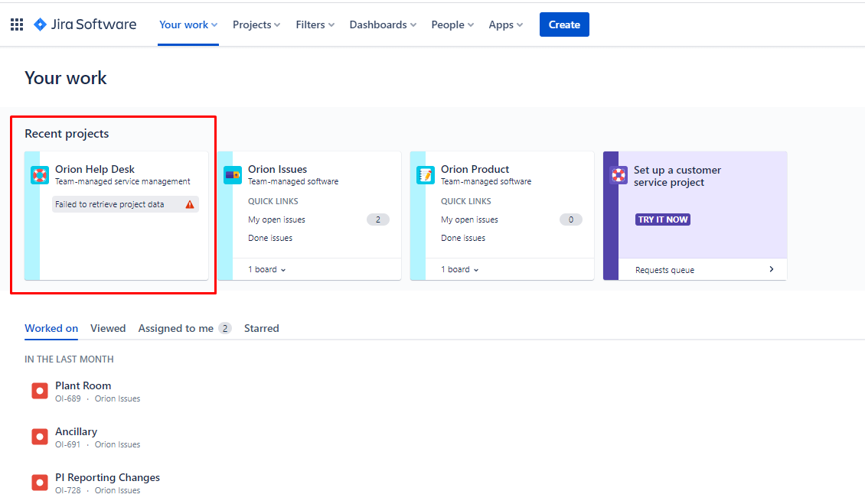Open My open issues in Orion Issues
This screenshot has width=865, height=504.
(276, 219)
